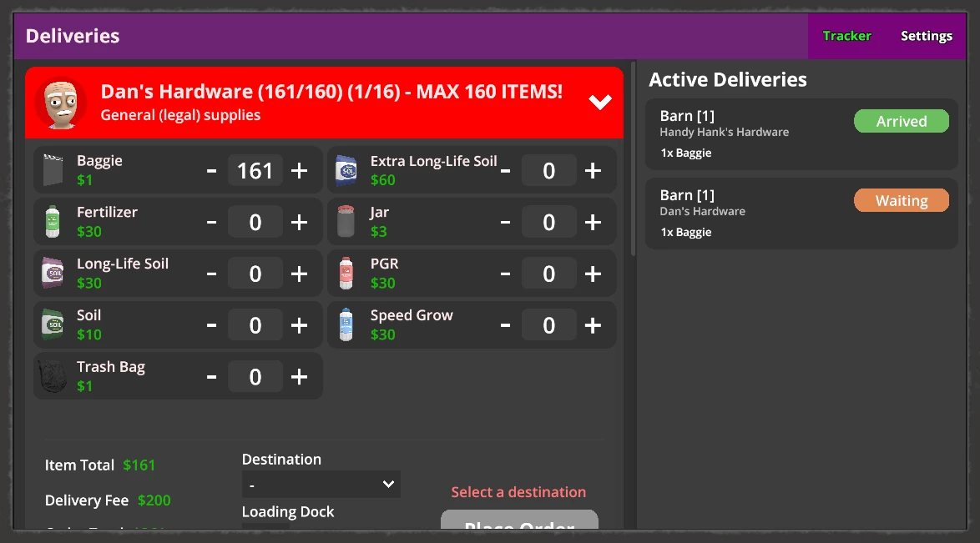The height and width of the screenshot is (543, 980).
Task: Click the Long-Life Soil bag icon
Action: [53, 273]
